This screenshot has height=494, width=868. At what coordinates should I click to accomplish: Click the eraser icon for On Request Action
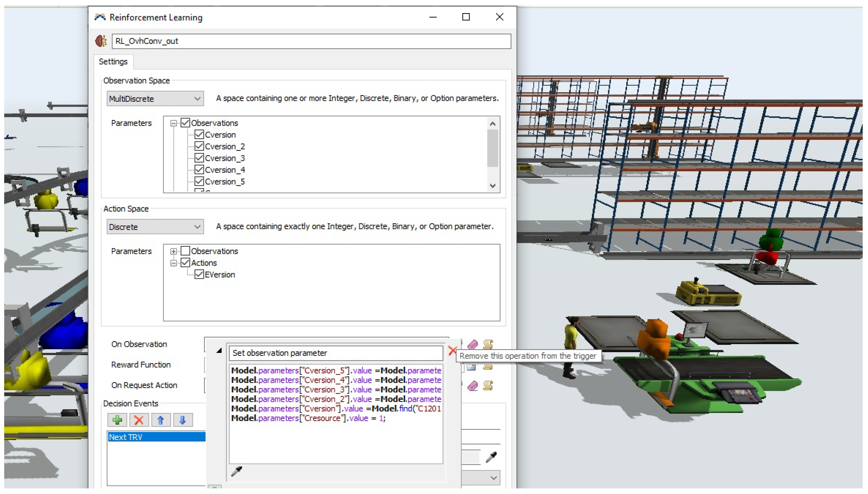tap(472, 386)
